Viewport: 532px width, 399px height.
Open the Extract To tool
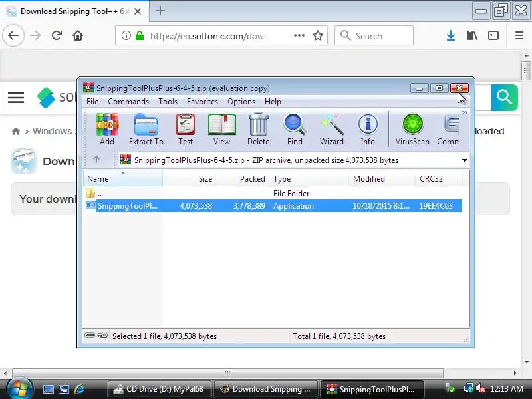pos(146,129)
